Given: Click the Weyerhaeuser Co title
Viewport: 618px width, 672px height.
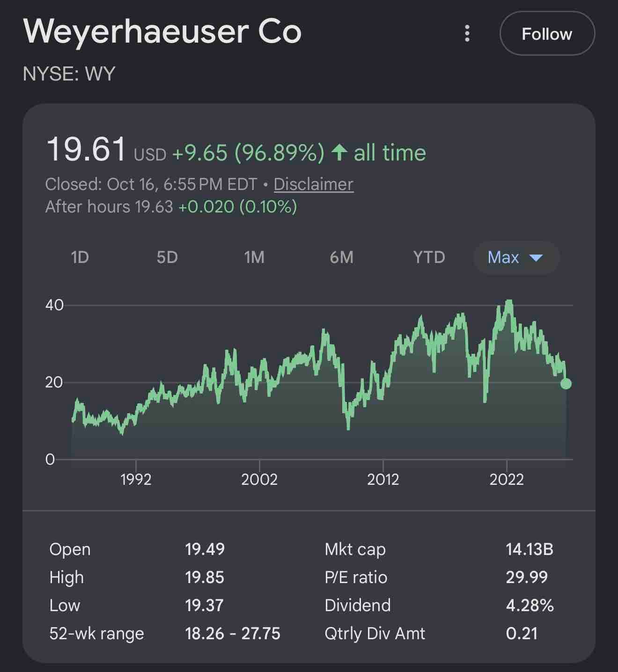Looking at the screenshot, I should coord(162,31).
